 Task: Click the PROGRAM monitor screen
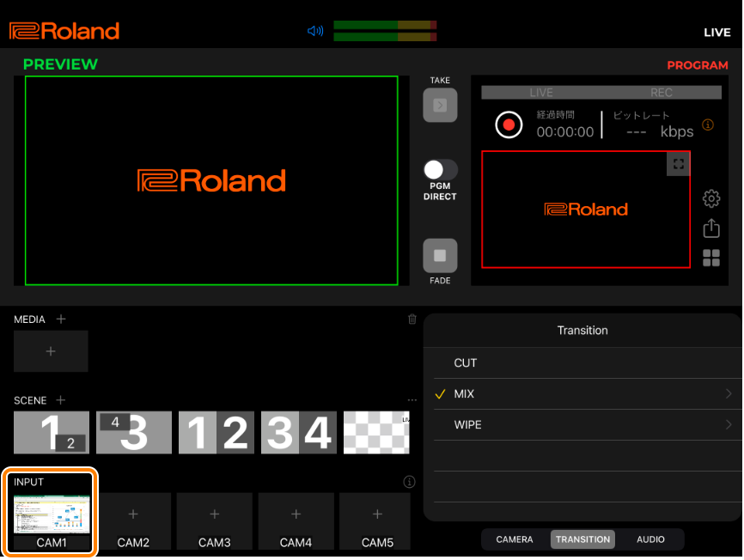(586, 210)
